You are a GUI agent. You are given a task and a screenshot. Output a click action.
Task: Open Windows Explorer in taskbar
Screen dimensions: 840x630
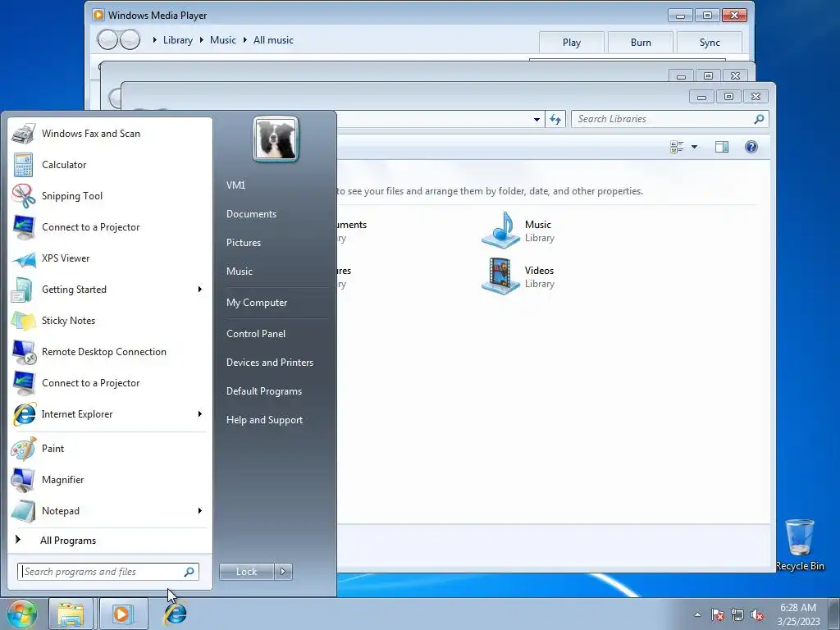[71, 614]
